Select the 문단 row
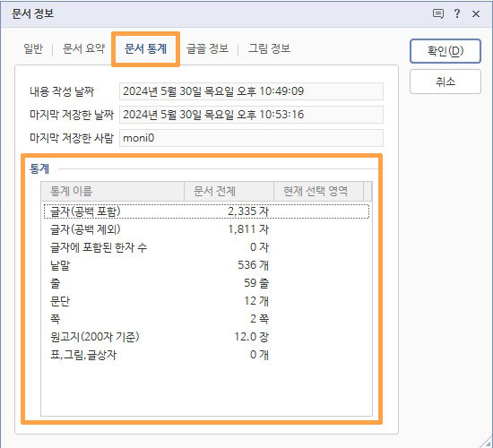This screenshot has width=493, height=448. coord(206,301)
